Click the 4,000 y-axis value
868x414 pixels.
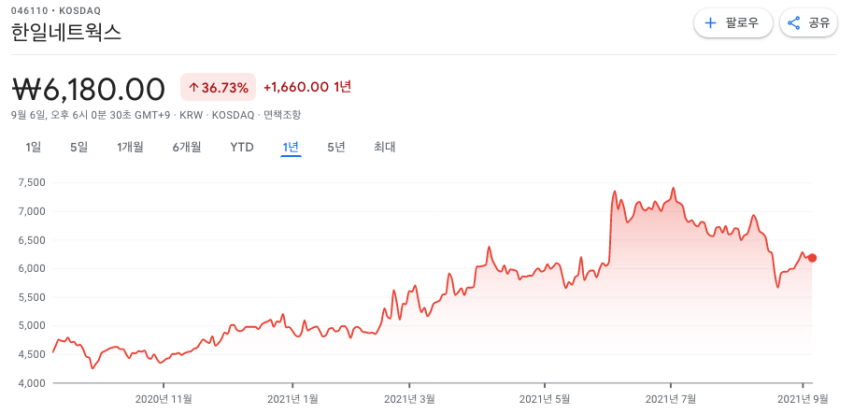coord(34,383)
